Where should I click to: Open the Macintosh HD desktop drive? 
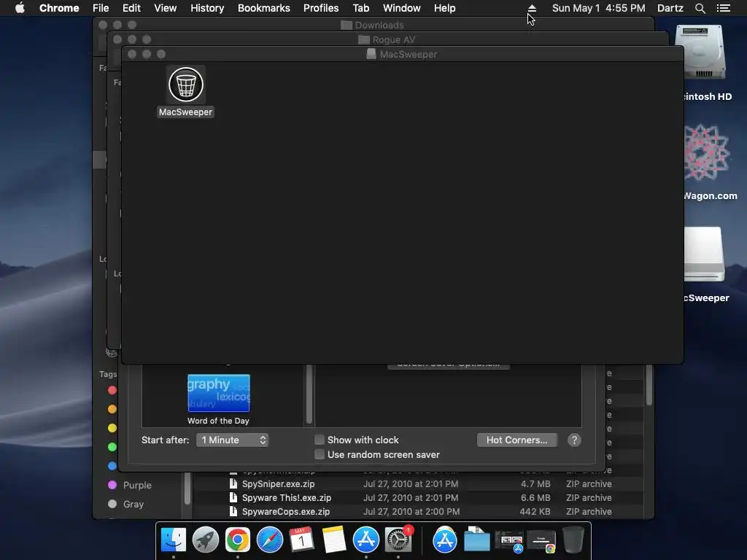coord(701,52)
